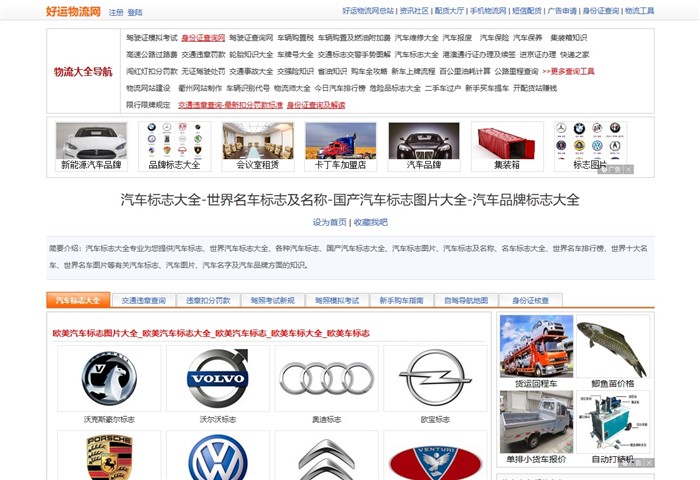Open the 车辆购置税 link
The height and width of the screenshot is (480, 700).
(x=295, y=38)
